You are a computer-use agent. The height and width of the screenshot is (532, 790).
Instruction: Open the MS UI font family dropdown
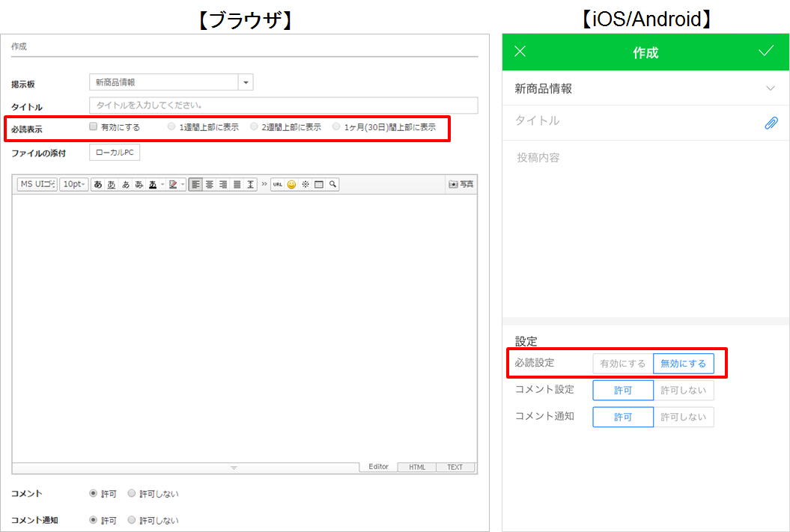click(37, 184)
